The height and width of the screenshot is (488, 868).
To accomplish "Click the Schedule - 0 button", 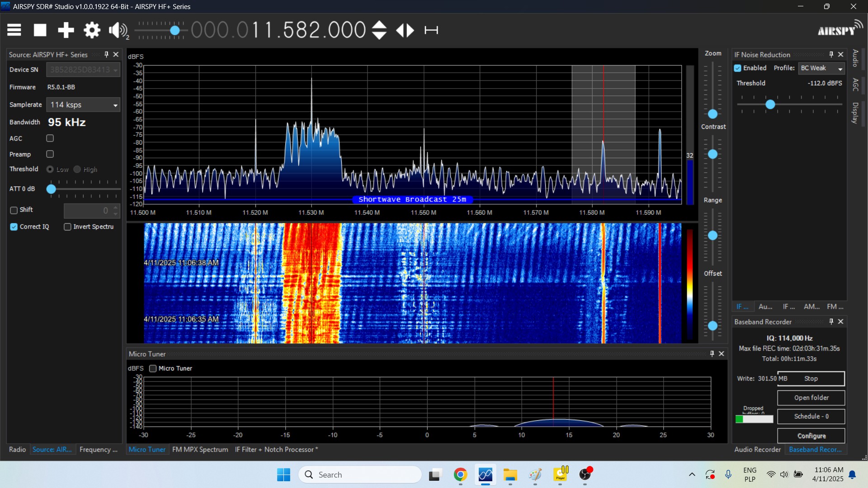I will 811,416.
